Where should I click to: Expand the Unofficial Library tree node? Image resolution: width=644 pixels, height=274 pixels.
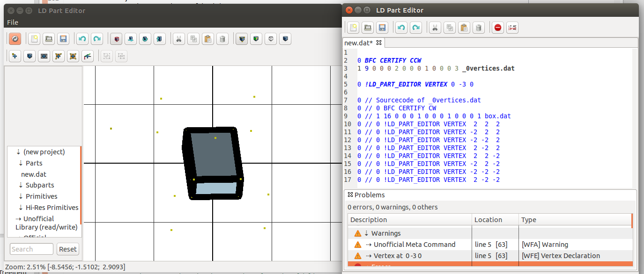coord(18,219)
